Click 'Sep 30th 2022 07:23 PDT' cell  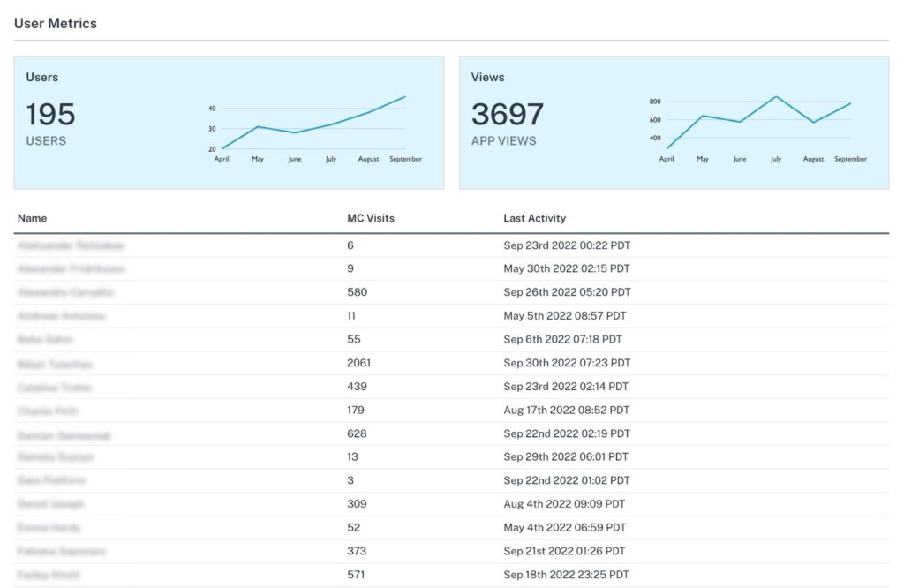pos(567,363)
